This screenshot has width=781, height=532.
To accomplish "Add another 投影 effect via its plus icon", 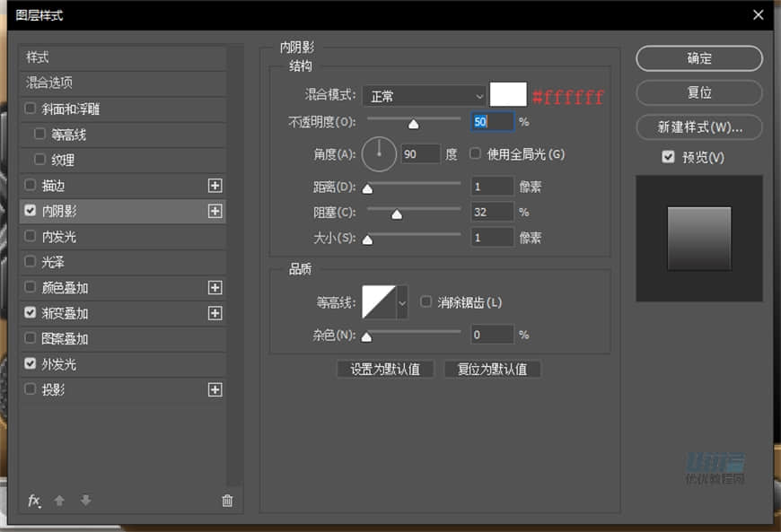I will coord(215,389).
